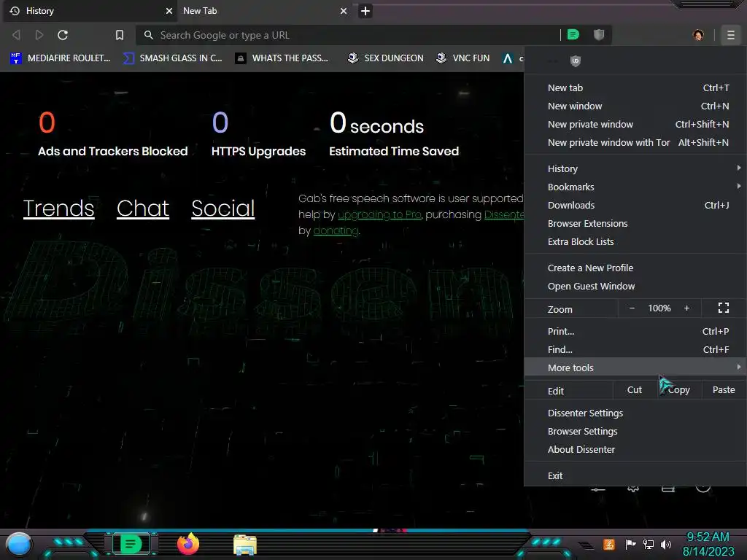Viewport: 747px width, 560px height.
Task: Toggle fullscreen from the Zoom row
Action: (724, 308)
